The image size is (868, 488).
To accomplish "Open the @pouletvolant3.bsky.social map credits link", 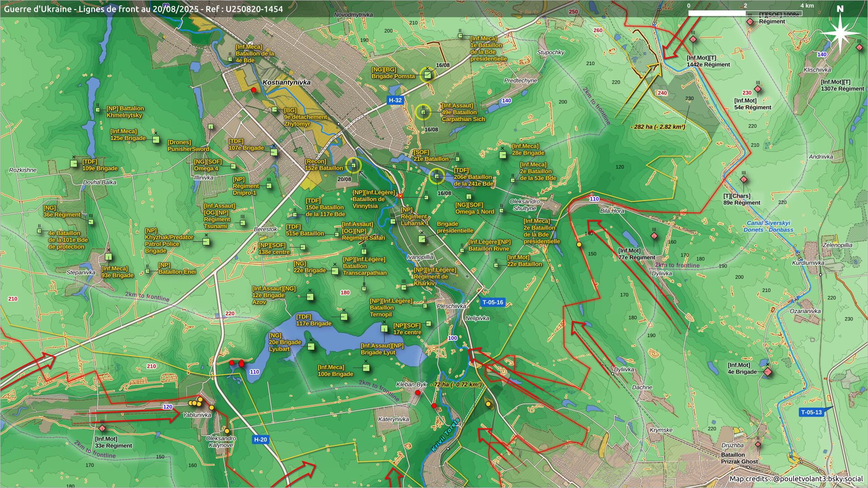I will [x=817, y=479].
